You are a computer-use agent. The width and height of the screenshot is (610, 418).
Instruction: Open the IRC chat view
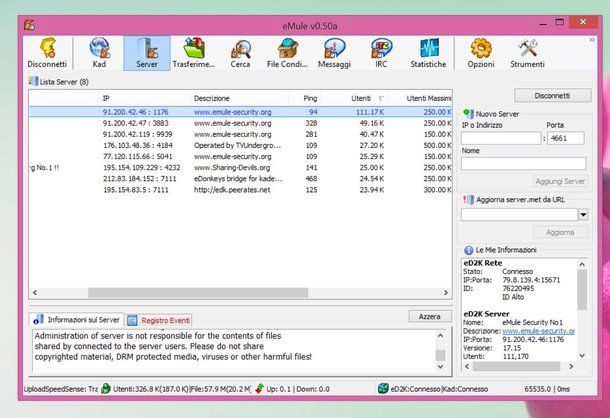coord(381,53)
